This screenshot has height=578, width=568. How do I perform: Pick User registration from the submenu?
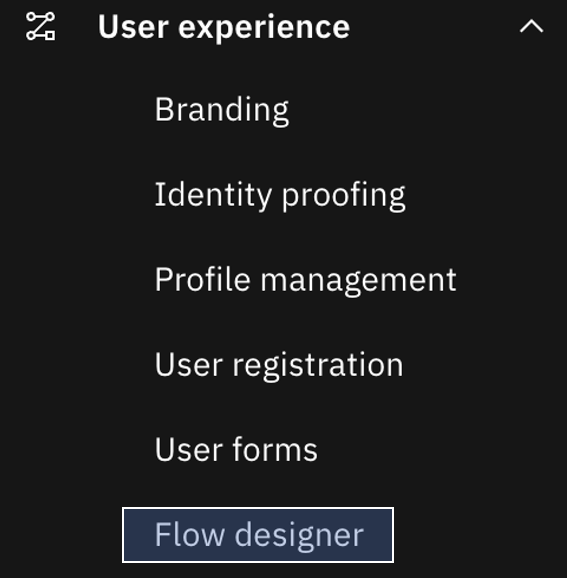point(279,365)
